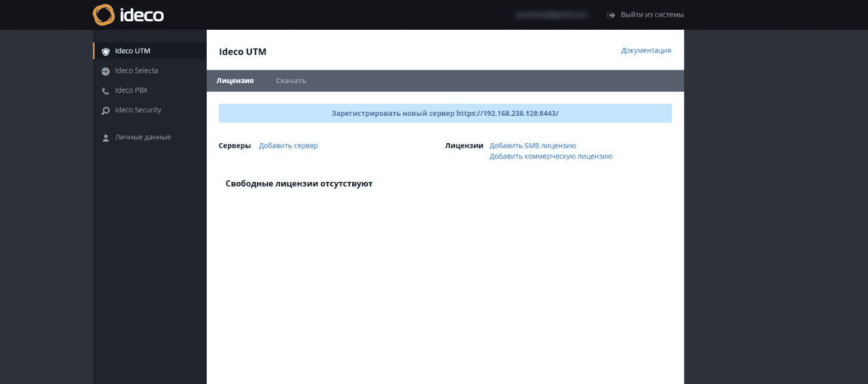This screenshot has height=384, width=868.
Task: Click the logout arrow icon in header
Action: (x=611, y=15)
